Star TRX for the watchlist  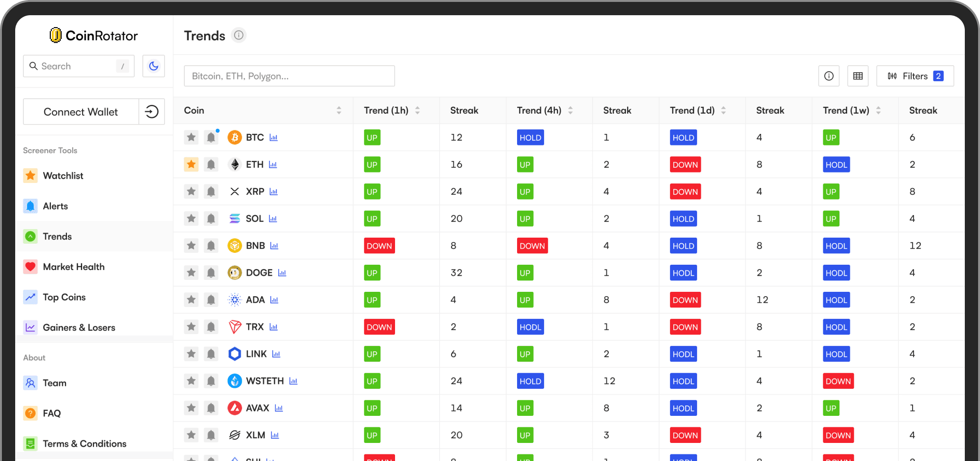click(x=191, y=327)
